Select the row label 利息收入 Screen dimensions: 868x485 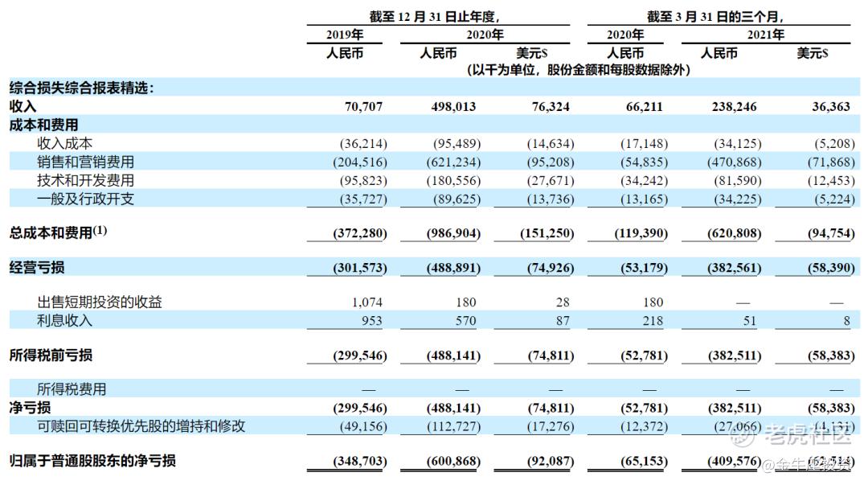[x=65, y=320]
